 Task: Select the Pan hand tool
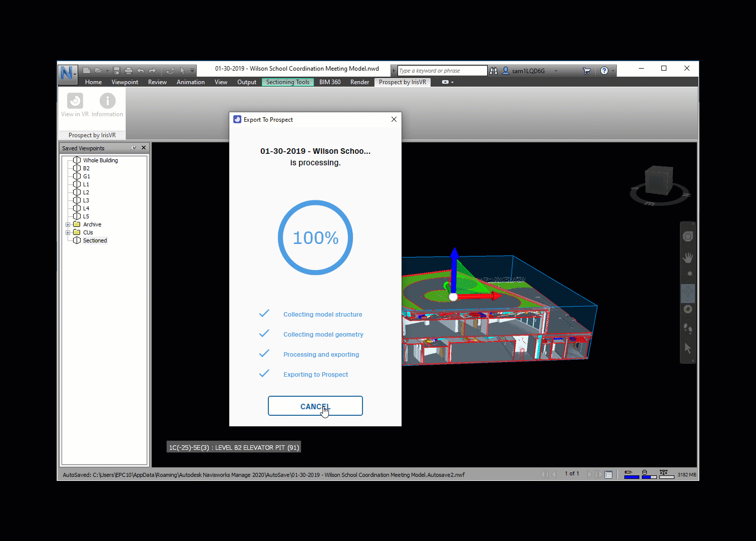tap(688, 257)
